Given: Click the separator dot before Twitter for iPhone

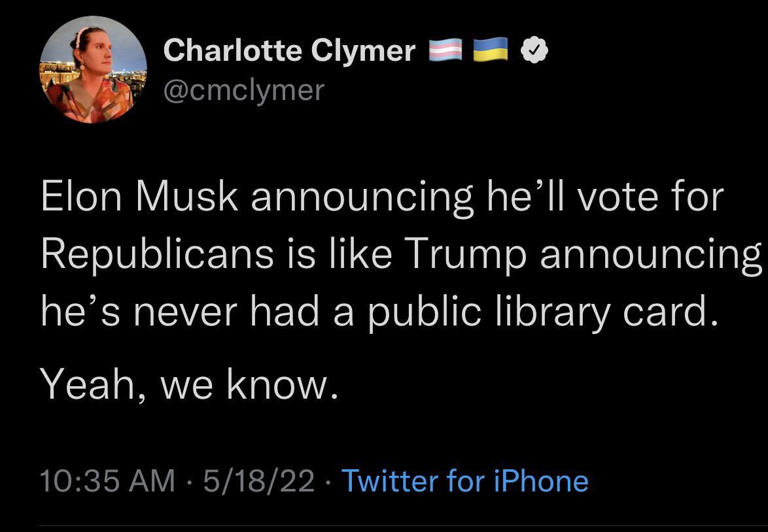Looking at the screenshot, I should tap(327, 481).
